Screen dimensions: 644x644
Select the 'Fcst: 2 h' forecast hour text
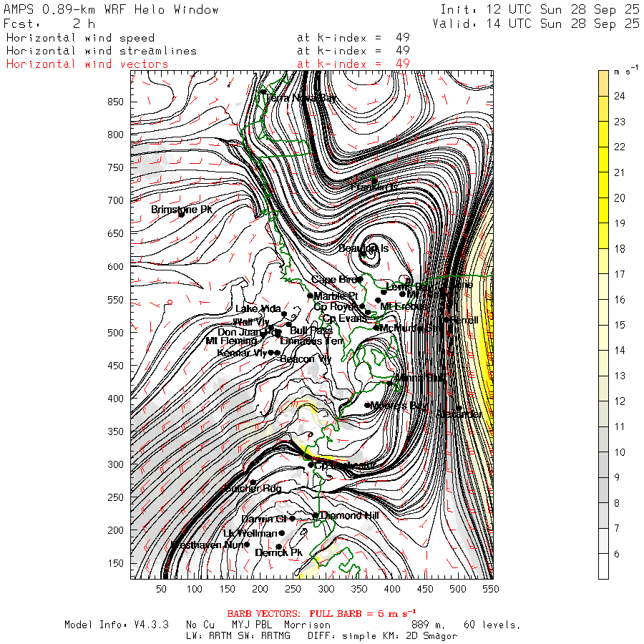coord(49,24)
